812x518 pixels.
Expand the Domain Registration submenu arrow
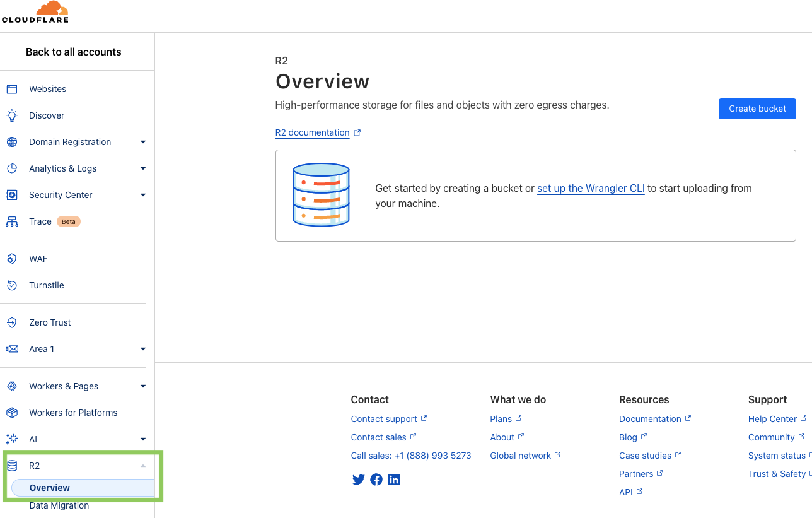click(x=143, y=142)
